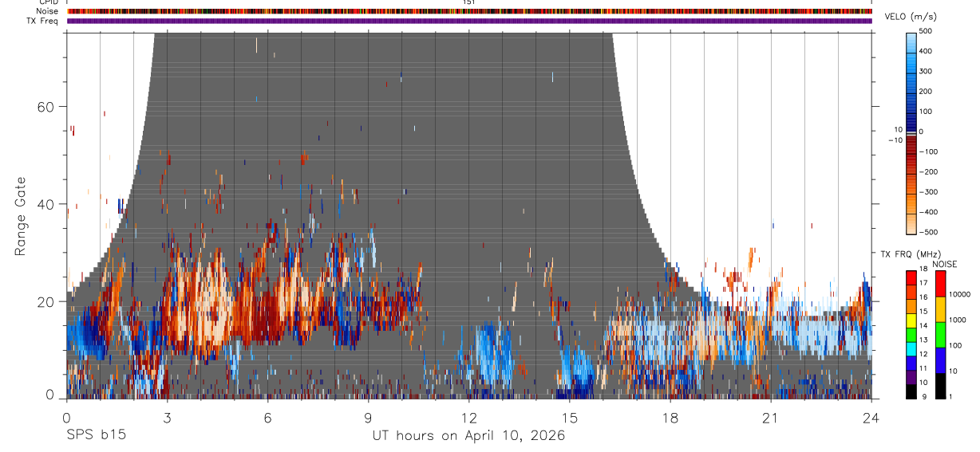Image resolution: width=980 pixels, height=452 pixels.
Task: Click the 'NOISE' legend title
Action: [945, 264]
